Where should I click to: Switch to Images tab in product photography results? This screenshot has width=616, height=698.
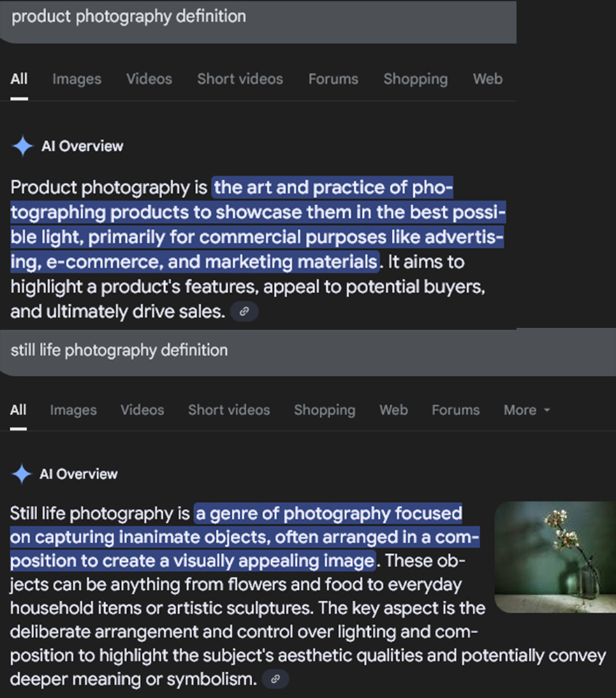coord(77,79)
